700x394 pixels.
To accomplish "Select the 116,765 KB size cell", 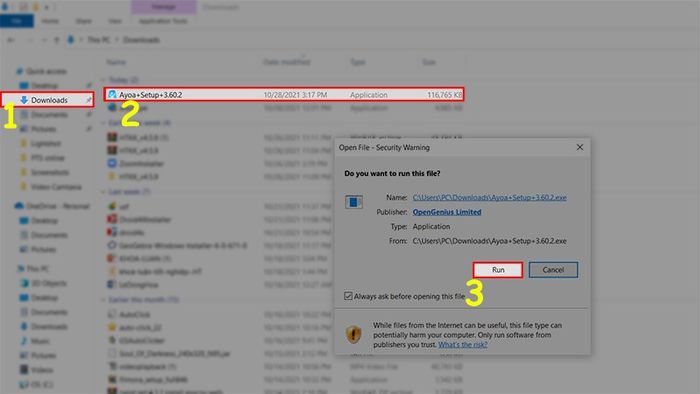I will click(x=444, y=95).
